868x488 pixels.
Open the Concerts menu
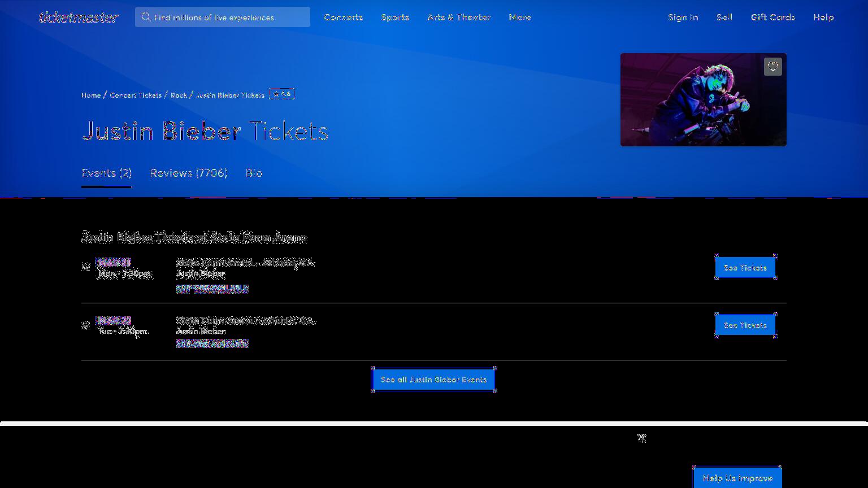tap(344, 18)
